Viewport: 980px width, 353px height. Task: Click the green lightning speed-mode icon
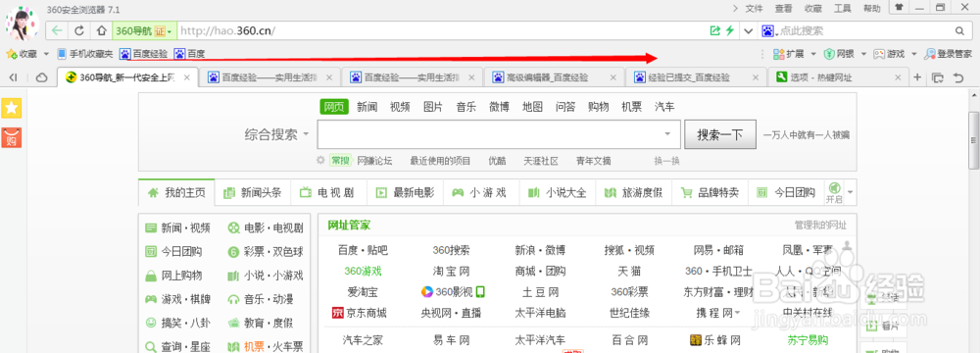coord(729,30)
